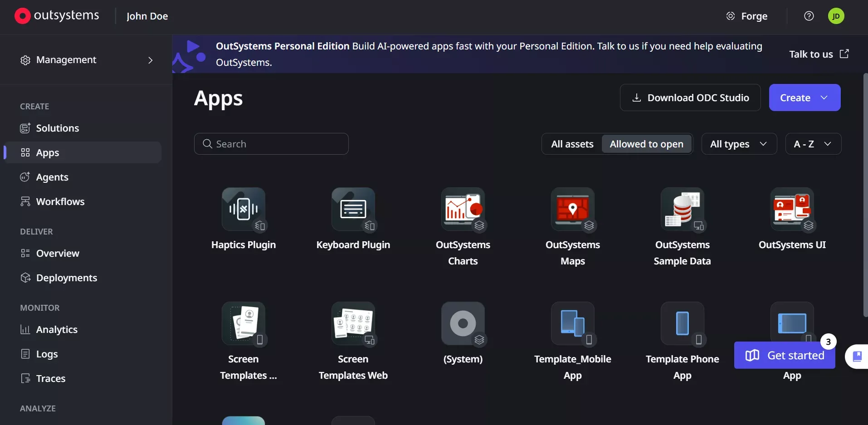Click Download ODC Studio button
The height and width of the screenshot is (425, 868).
pos(690,98)
